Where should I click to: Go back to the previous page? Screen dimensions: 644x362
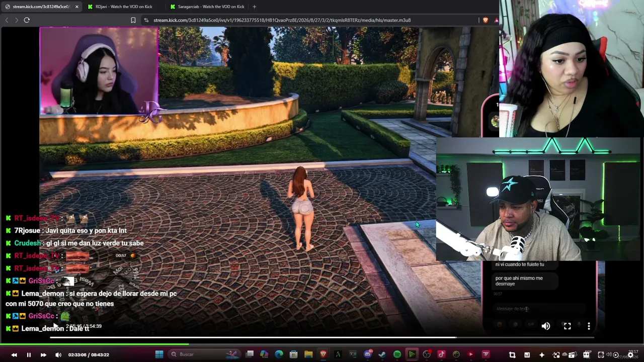pyautogui.click(x=7, y=20)
